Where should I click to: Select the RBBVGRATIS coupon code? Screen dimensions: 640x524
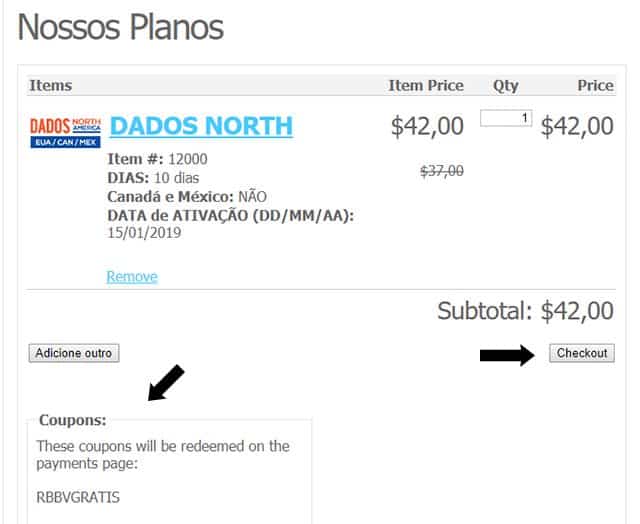point(78,497)
